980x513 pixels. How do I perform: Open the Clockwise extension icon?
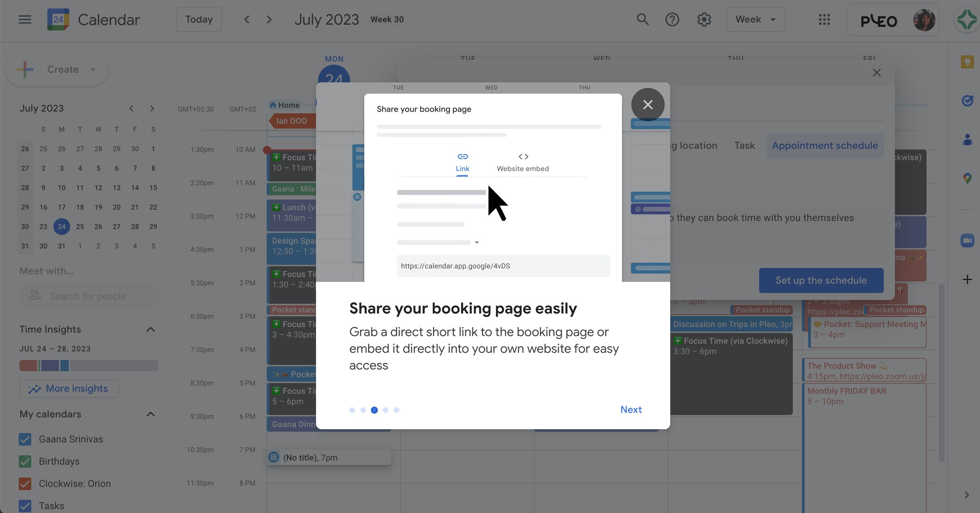click(967, 20)
